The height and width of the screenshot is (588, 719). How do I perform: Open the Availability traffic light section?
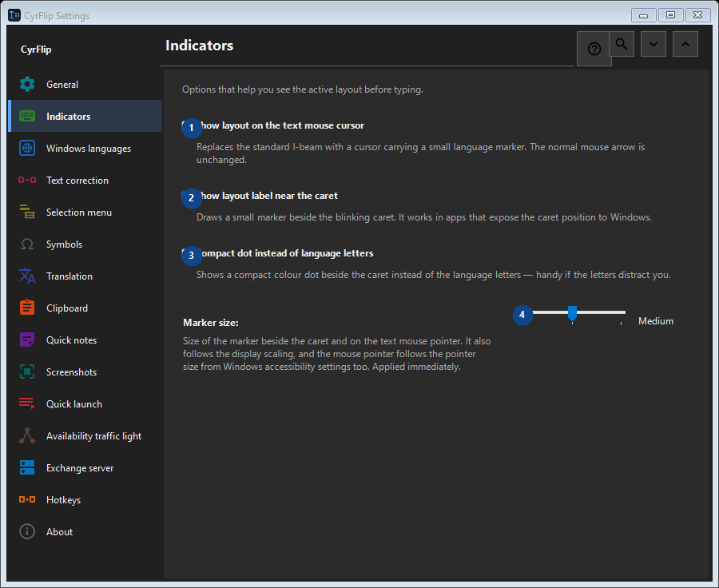tap(85, 435)
